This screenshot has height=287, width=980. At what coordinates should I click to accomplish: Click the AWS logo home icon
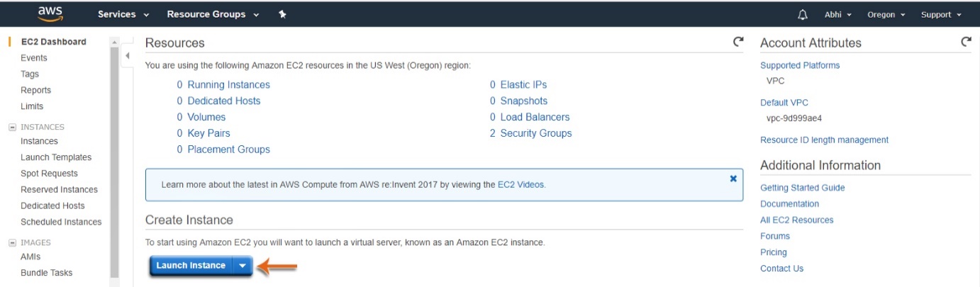(51, 14)
